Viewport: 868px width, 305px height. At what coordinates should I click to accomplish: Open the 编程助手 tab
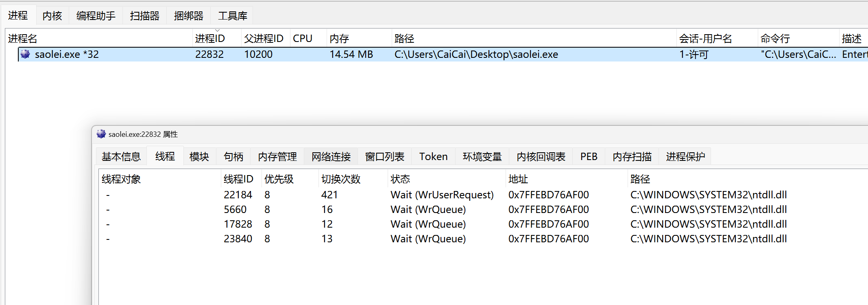(x=96, y=15)
